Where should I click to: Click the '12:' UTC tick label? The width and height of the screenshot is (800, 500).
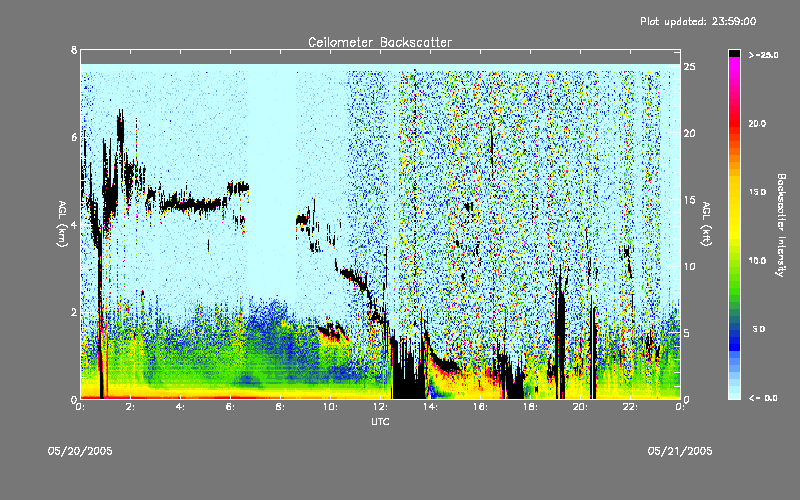[380, 407]
